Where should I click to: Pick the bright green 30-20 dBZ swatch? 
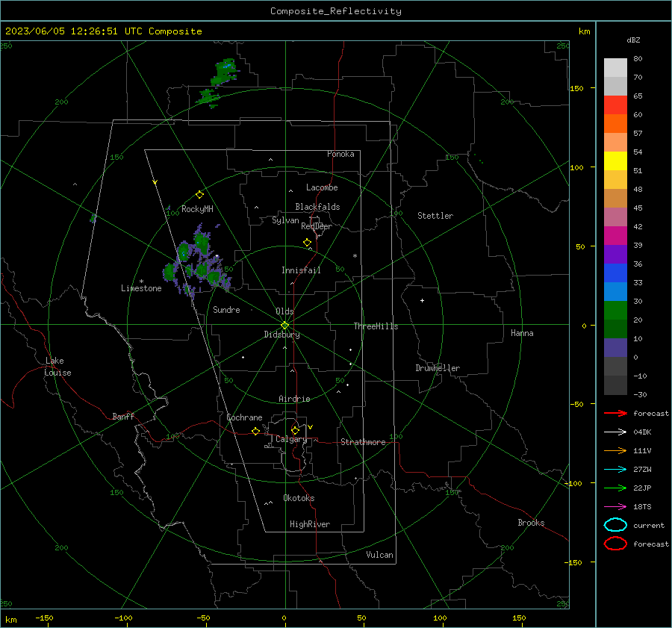pos(615,311)
